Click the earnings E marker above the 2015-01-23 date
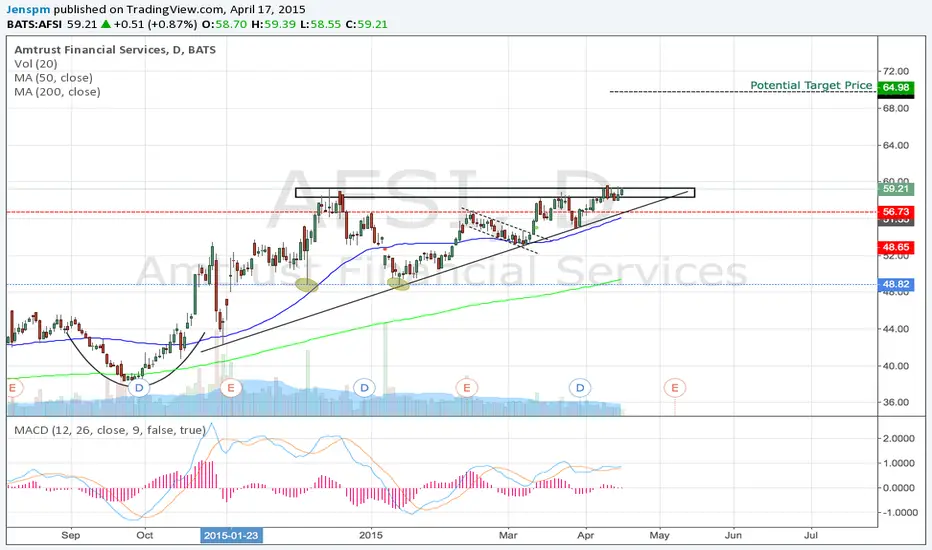 pos(231,388)
